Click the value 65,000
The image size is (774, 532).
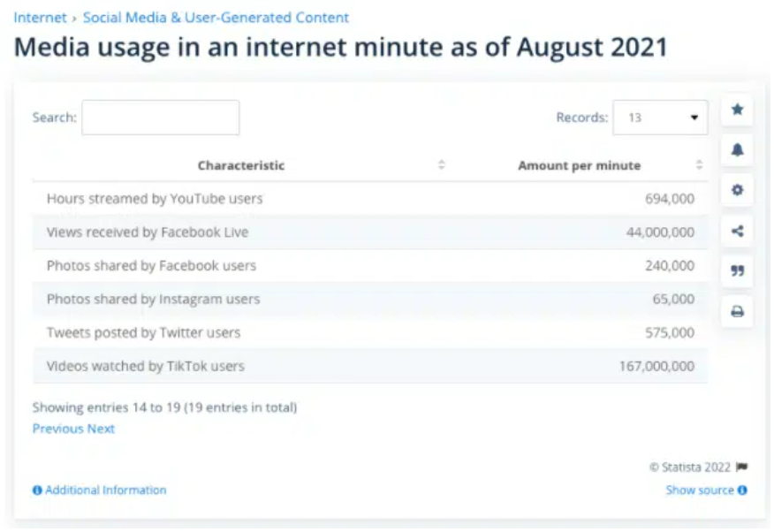[x=673, y=299]
